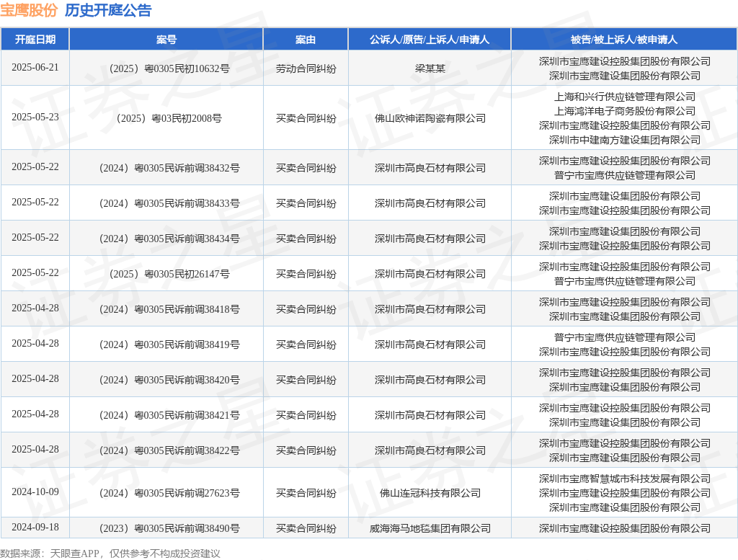The image size is (738, 560).
Task: Click 深圳市高良石材有限公司 in the 38422号 row
Action: tap(430, 450)
